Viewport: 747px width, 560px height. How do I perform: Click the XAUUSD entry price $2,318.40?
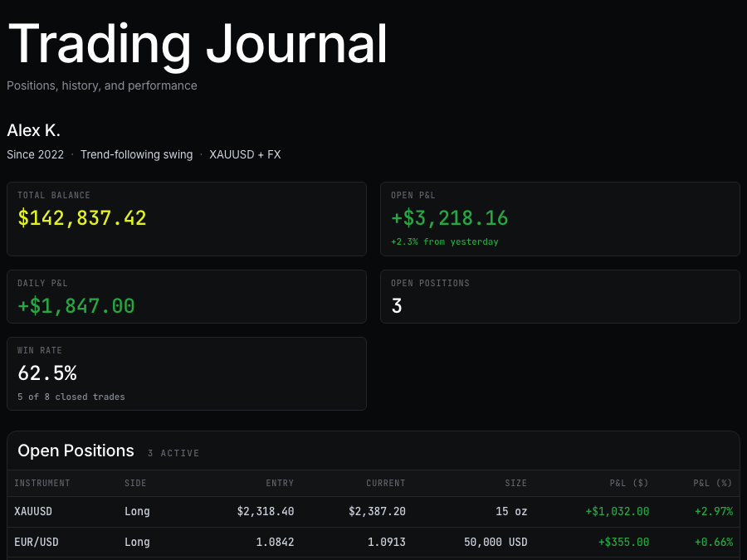[266, 511]
